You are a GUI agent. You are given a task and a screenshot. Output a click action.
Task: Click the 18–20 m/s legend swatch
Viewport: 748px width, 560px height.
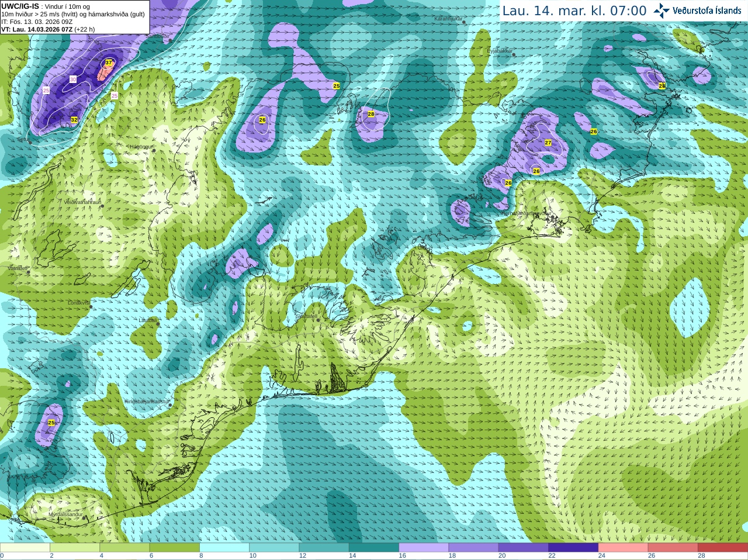tap(474, 548)
